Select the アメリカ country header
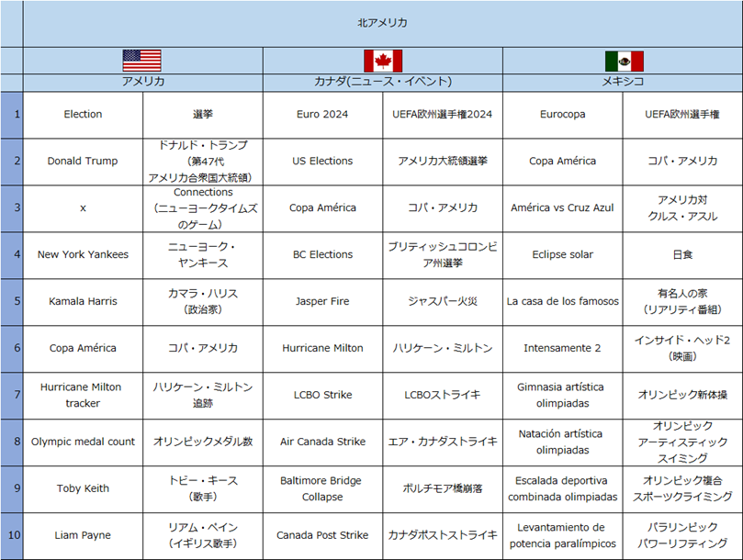This screenshot has height=560, width=743. coord(143,82)
